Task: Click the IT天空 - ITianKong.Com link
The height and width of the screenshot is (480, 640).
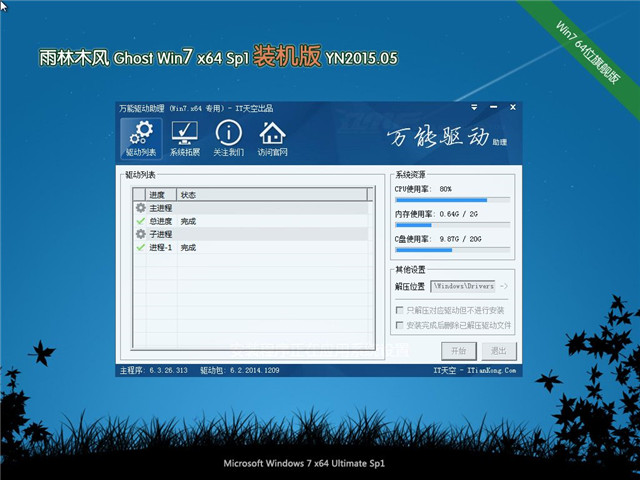Action: pos(475,371)
